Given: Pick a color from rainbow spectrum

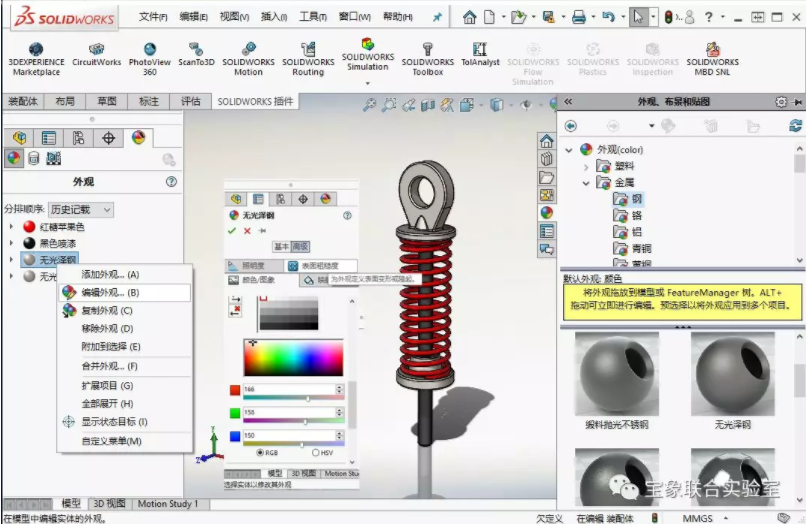Looking at the screenshot, I should 293,357.
